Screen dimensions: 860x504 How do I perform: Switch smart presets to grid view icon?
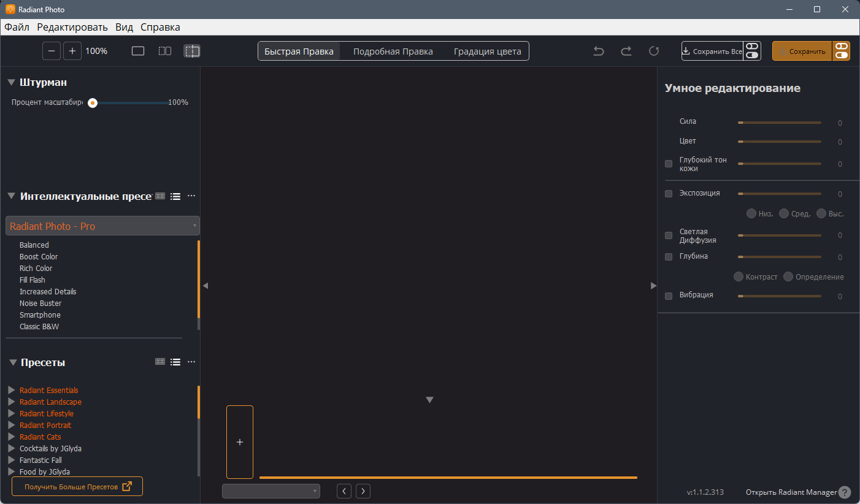click(x=160, y=196)
